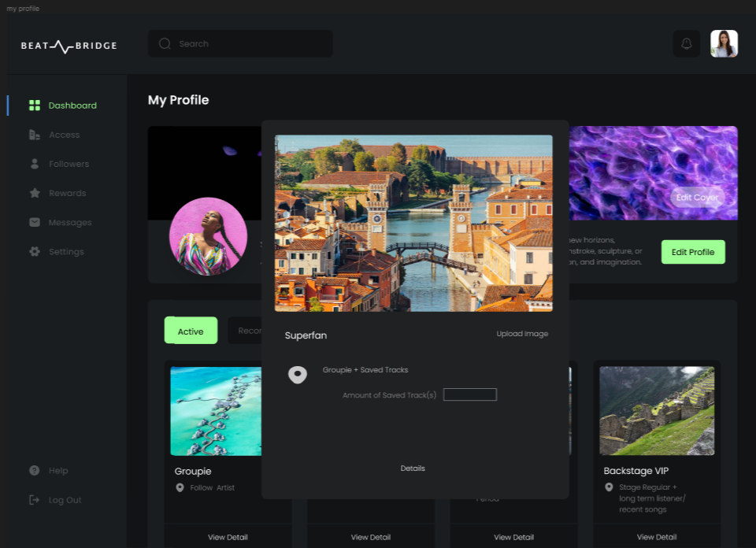The height and width of the screenshot is (548, 756).
Task: Click the Groupie card title
Action: click(193, 472)
